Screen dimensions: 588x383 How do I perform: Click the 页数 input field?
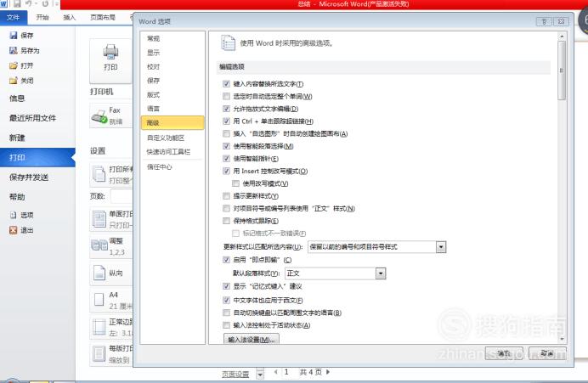tap(122, 196)
